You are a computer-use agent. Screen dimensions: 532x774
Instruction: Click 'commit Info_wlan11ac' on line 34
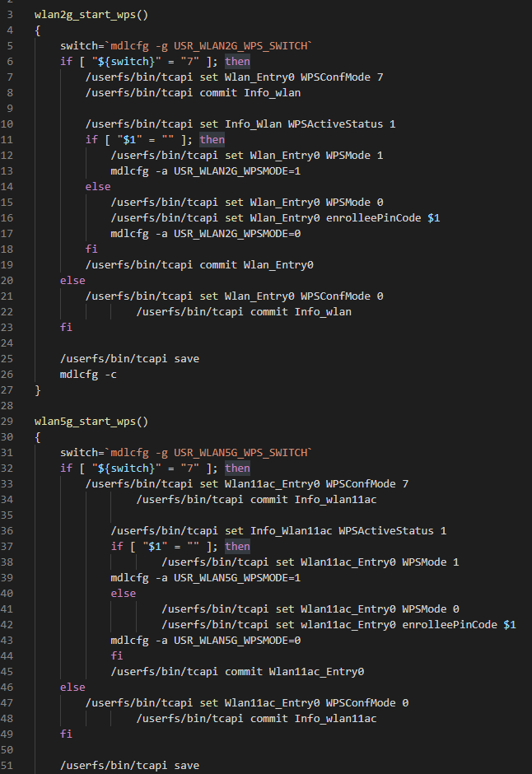[x=314, y=500]
